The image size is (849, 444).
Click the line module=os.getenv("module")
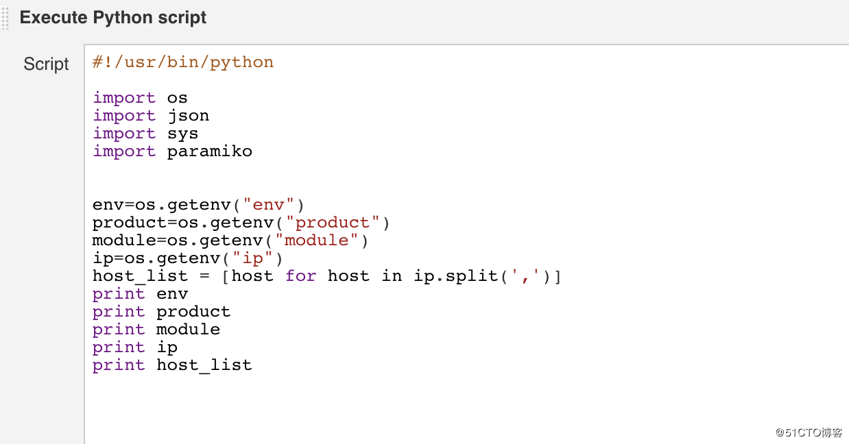pyautogui.click(x=230, y=241)
